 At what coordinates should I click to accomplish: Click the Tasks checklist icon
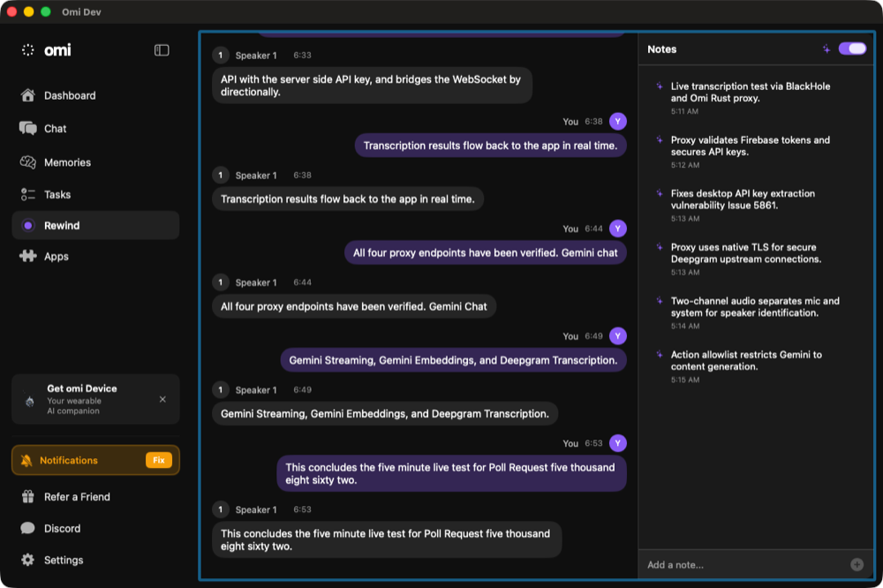click(x=27, y=194)
